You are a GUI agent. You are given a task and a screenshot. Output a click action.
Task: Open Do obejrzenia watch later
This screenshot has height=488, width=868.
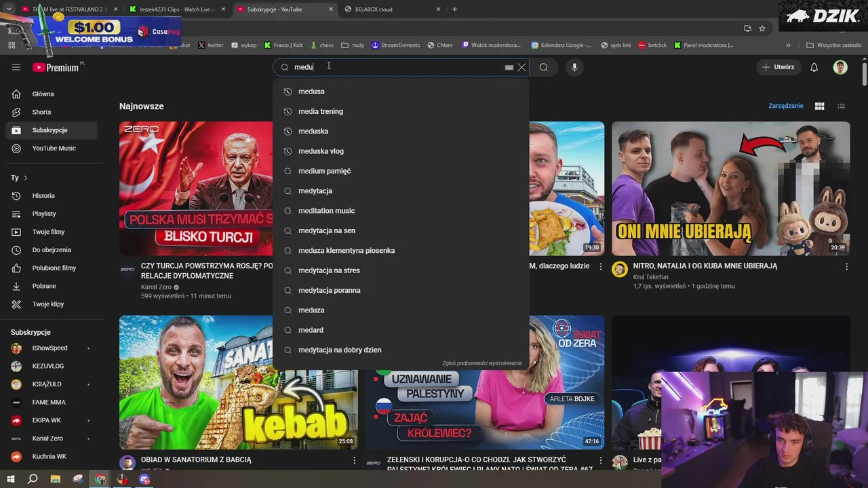pyautogui.click(x=52, y=250)
